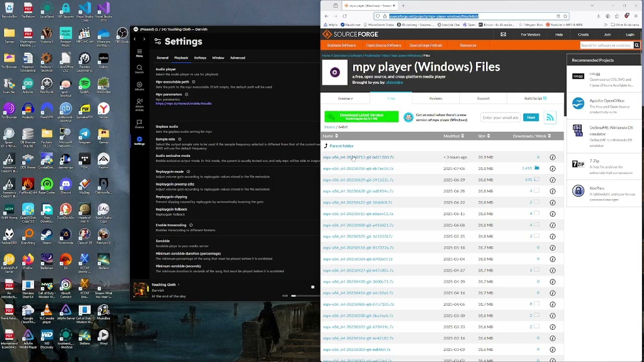Click info icon next to Mpv executable path

point(194,82)
